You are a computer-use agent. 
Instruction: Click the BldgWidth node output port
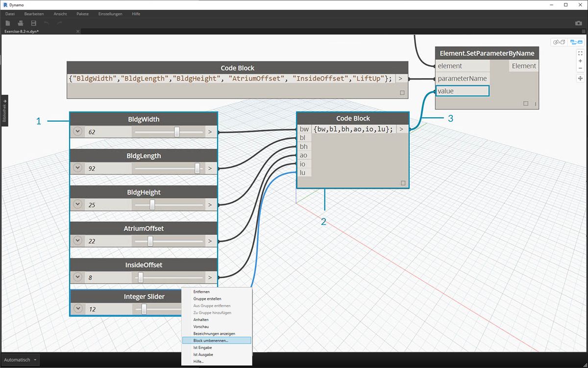point(210,131)
